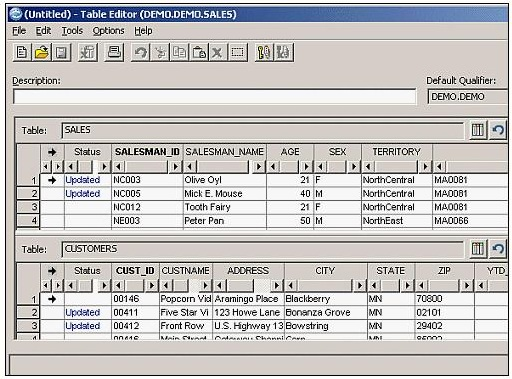Image resolution: width=512 pixels, height=379 pixels.
Task: Click the yellow key relationships toolbar icon
Action: [x=264, y=52]
